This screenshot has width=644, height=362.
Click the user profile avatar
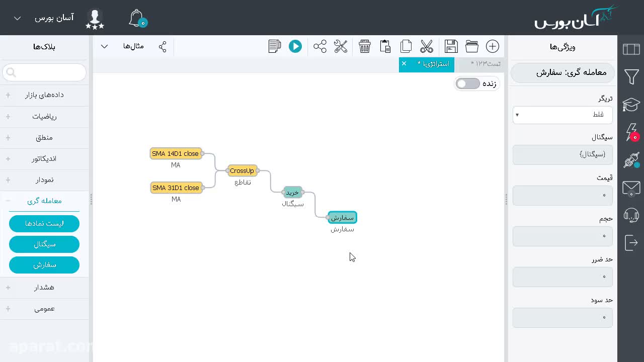pyautogui.click(x=95, y=19)
